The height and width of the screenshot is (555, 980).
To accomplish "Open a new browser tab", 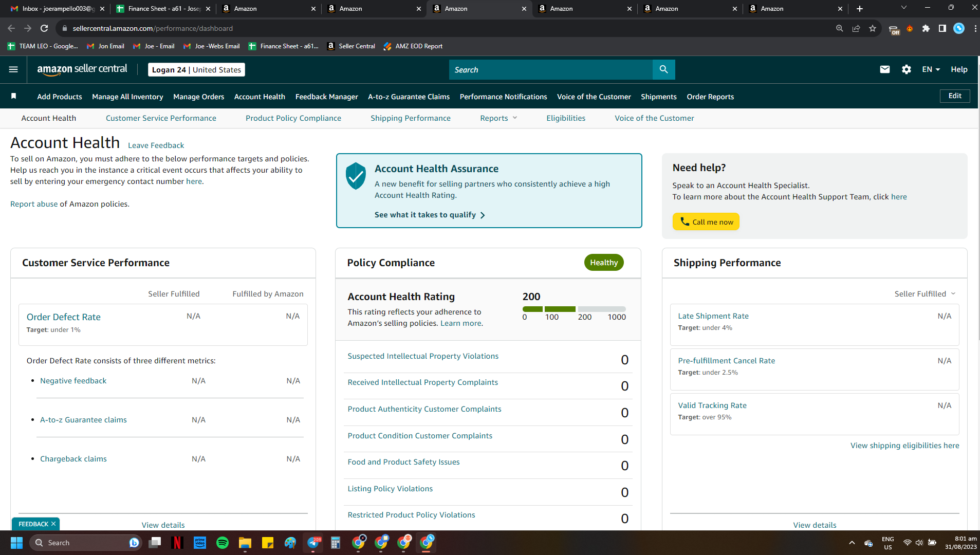I will [860, 9].
